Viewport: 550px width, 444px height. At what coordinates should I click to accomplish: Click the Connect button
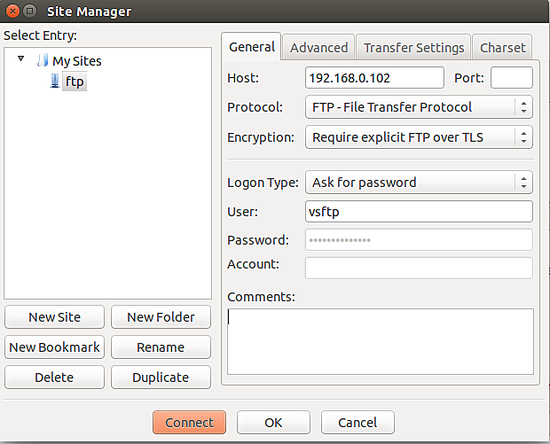click(x=189, y=423)
